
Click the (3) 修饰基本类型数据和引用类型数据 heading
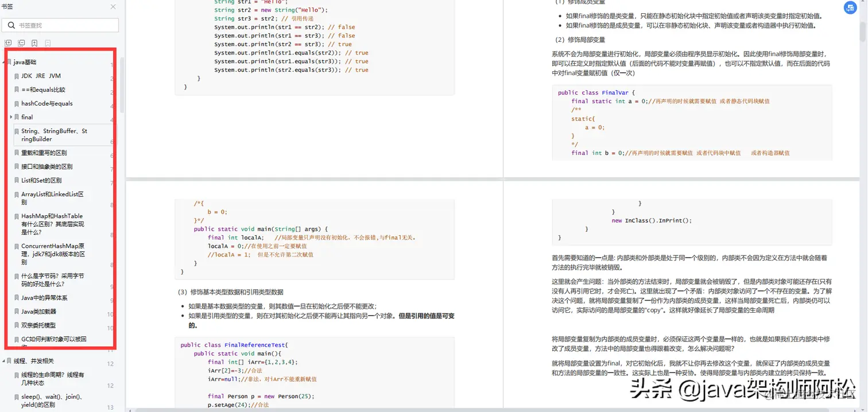point(231,292)
